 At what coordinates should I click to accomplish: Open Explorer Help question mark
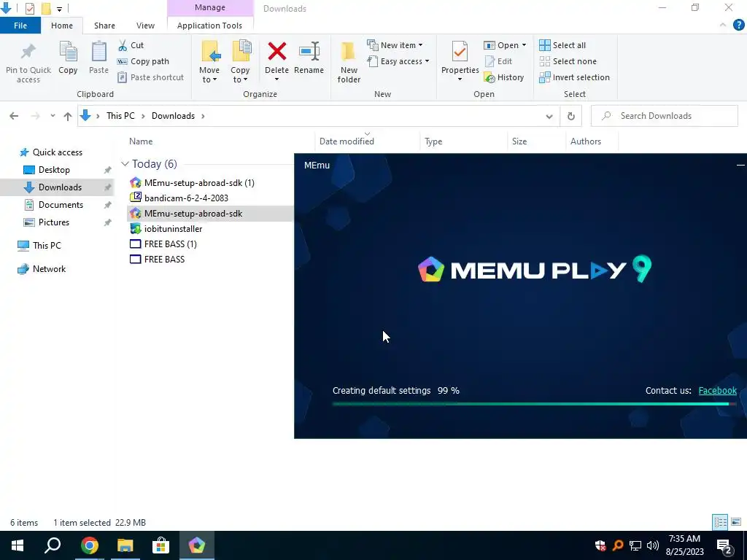pos(738,26)
